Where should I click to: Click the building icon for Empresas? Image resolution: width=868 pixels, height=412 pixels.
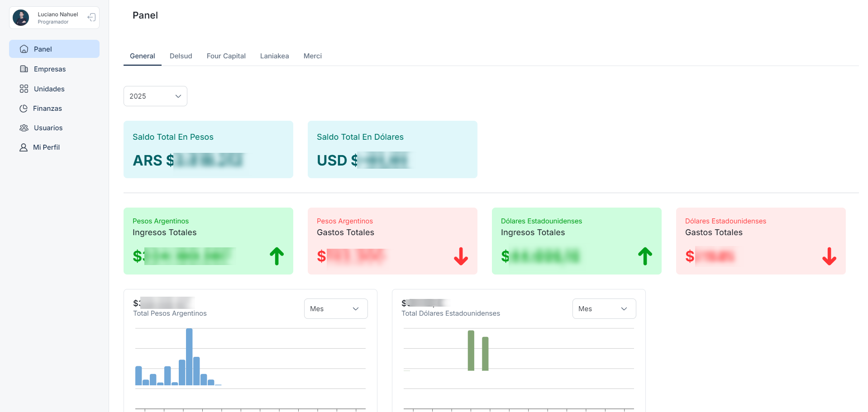[24, 69]
